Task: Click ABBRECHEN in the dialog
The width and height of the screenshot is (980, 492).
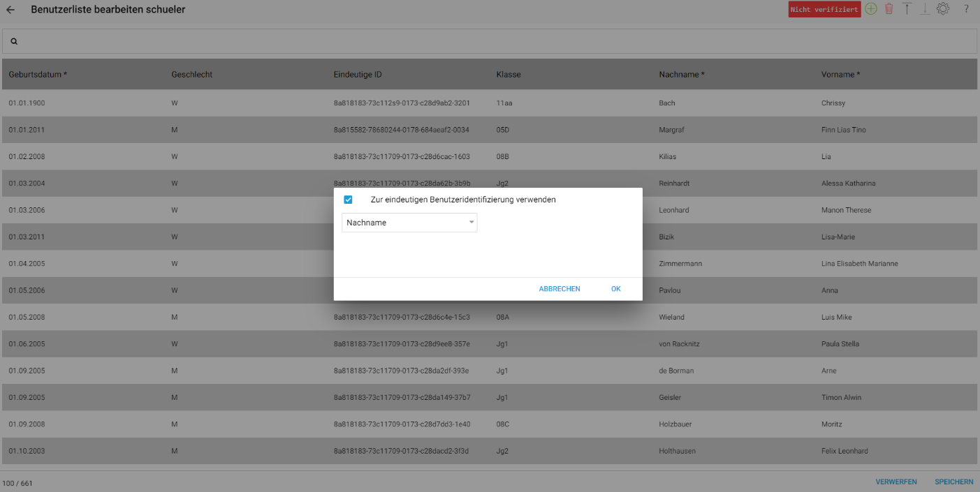Action: coord(560,289)
